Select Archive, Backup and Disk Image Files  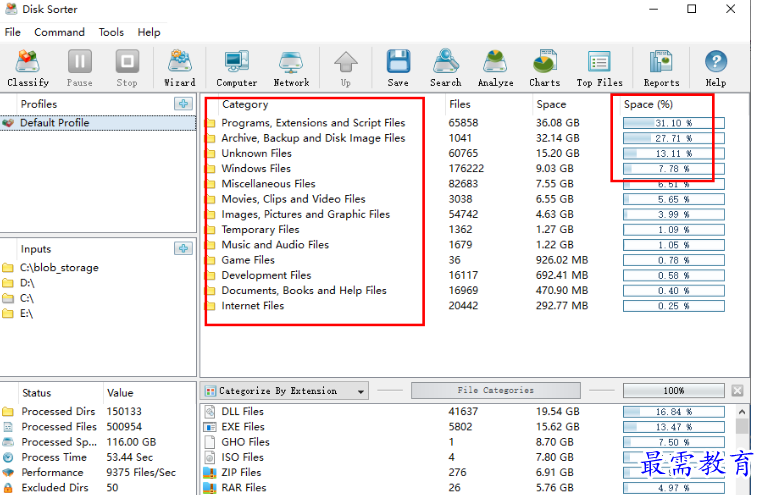(313, 138)
